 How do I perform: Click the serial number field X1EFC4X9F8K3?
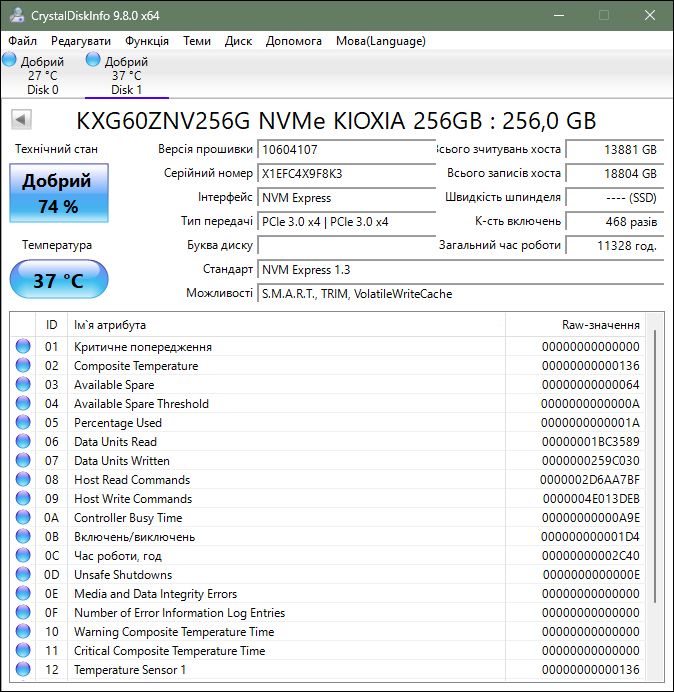click(346, 173)
